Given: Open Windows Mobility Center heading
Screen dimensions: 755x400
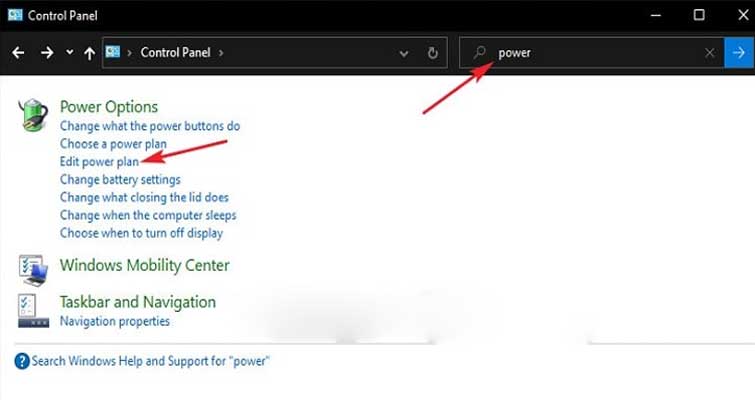Looking at the screenshot, I should [x=144, y=265].
